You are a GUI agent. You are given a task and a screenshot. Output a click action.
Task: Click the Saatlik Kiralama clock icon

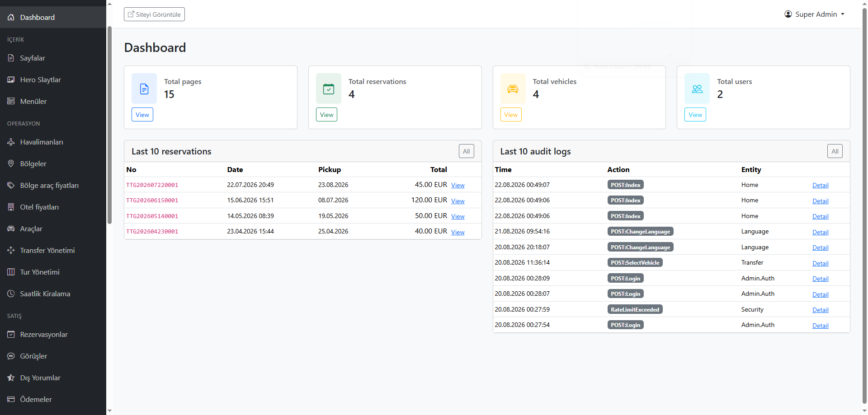[11, 294]
